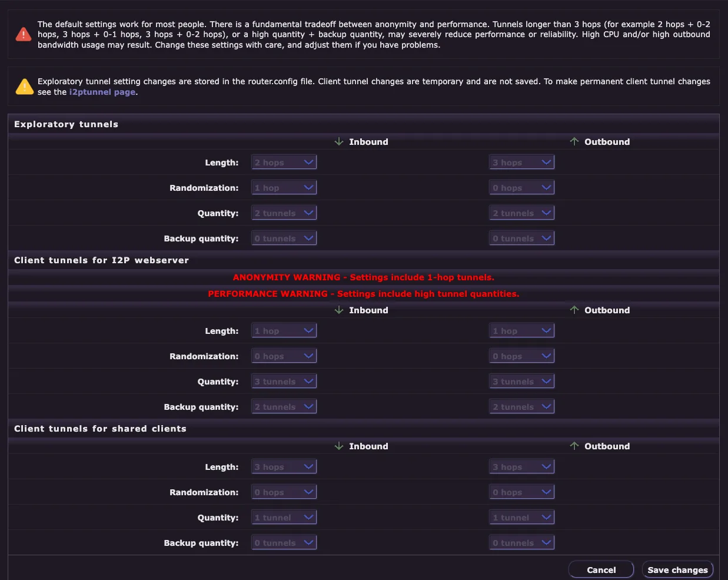
Task: Click the yellow warning triangle icon
Action: point(23,86)
